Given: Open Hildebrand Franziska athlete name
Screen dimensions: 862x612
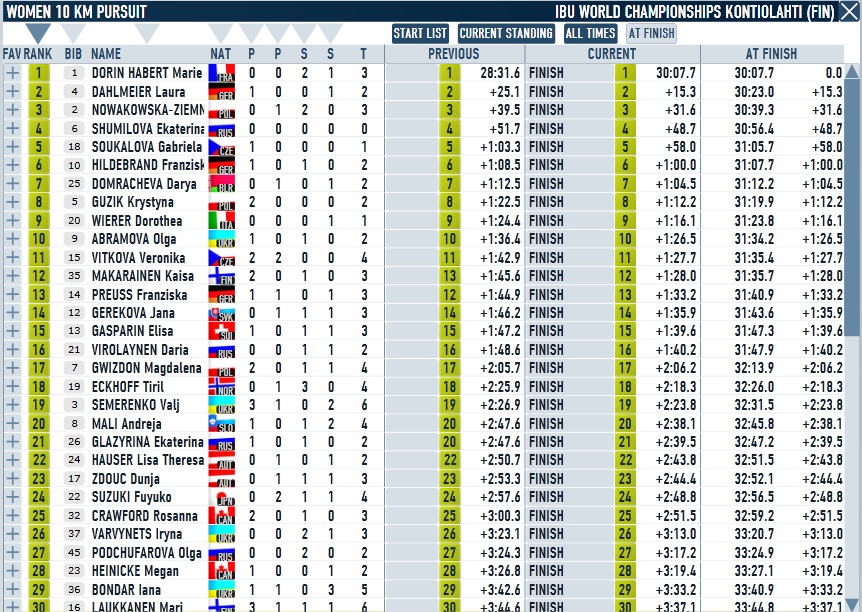Looking at the screenshot, I should click(x=148, y=165).
